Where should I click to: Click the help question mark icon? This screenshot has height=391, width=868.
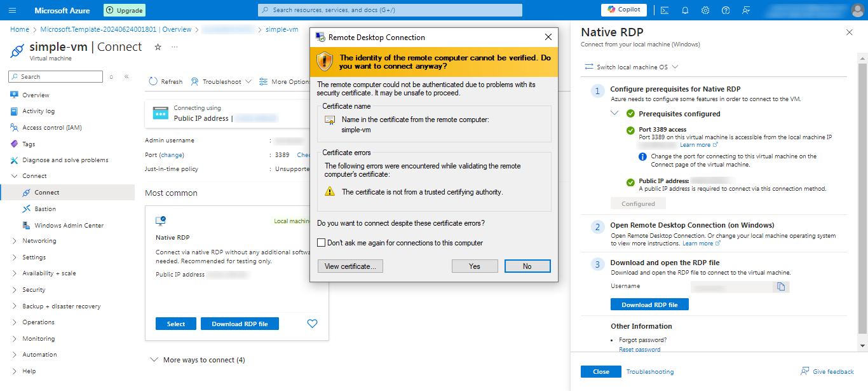(x=726, y=10)
